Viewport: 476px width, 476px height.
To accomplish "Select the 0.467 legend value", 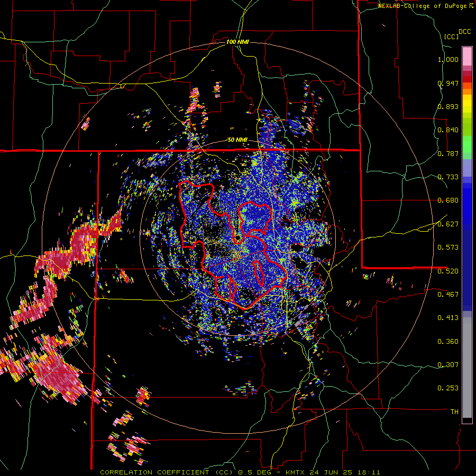I will tap(448, 294).
